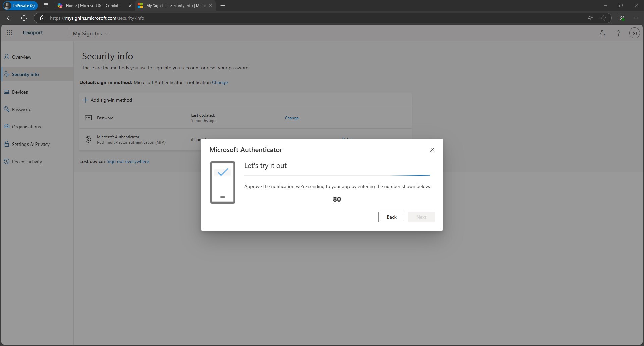Screen dimensions: 644x346
Task: Select the Overview person icon in sidebar
Action: tap(7, 57)
